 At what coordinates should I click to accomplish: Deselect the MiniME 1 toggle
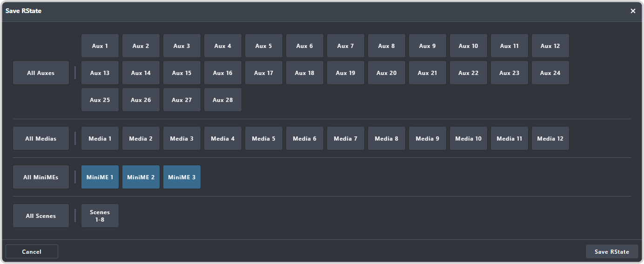(100, 177)
